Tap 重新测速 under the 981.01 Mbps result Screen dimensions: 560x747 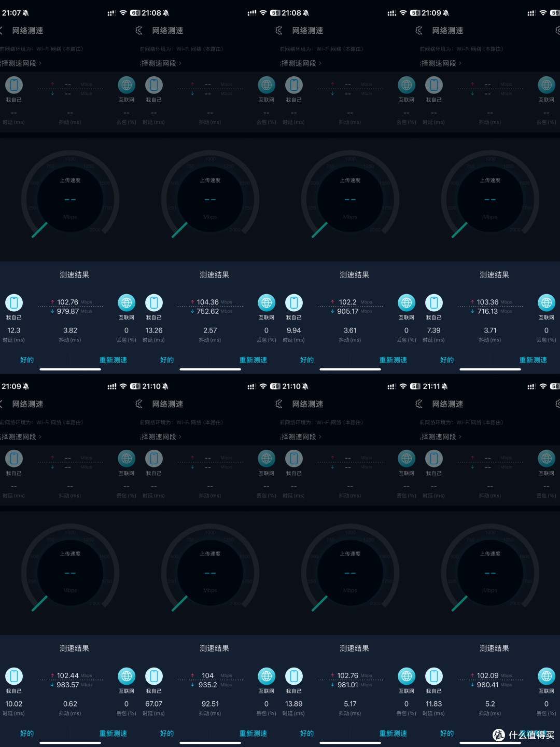click(393, 734)
